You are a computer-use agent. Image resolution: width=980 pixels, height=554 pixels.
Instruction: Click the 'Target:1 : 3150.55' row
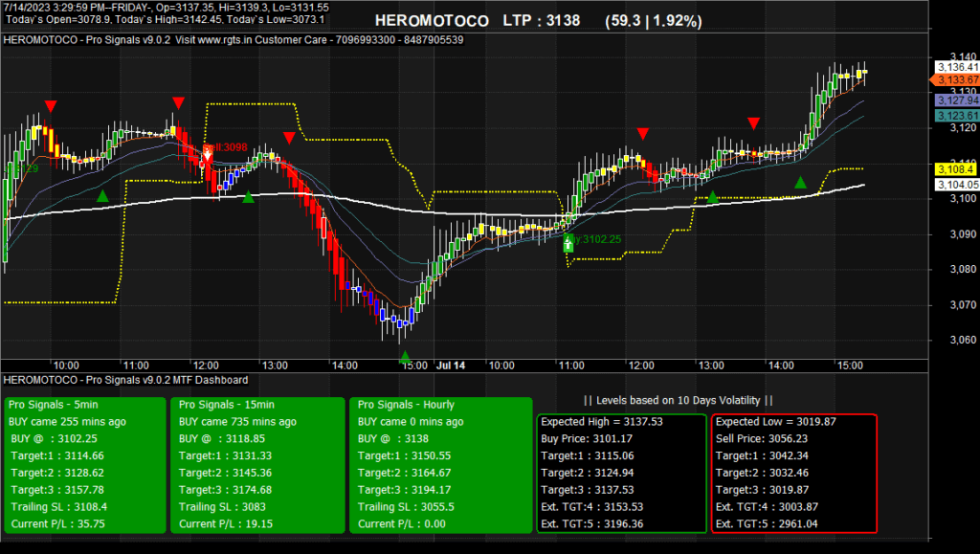coord(404,456)
